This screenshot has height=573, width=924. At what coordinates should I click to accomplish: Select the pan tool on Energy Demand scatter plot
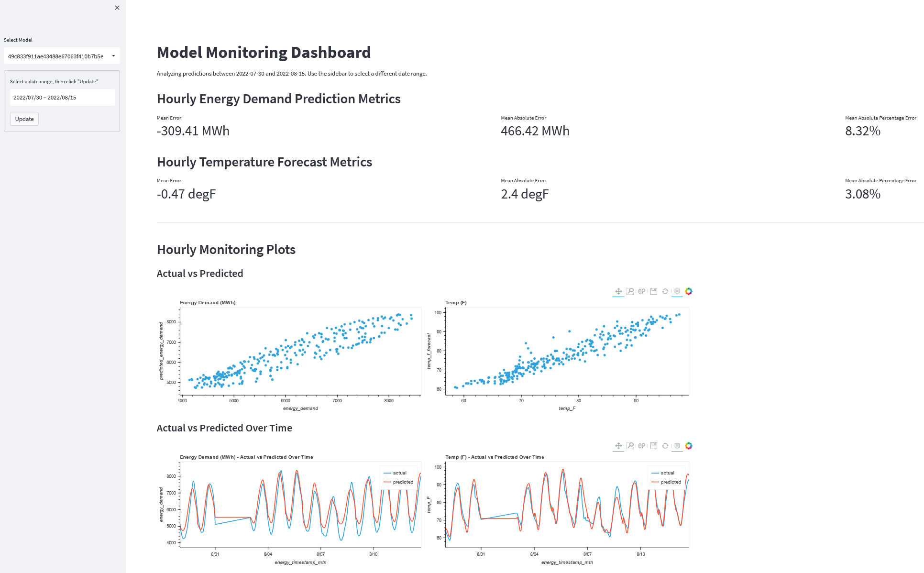(618, 291)
